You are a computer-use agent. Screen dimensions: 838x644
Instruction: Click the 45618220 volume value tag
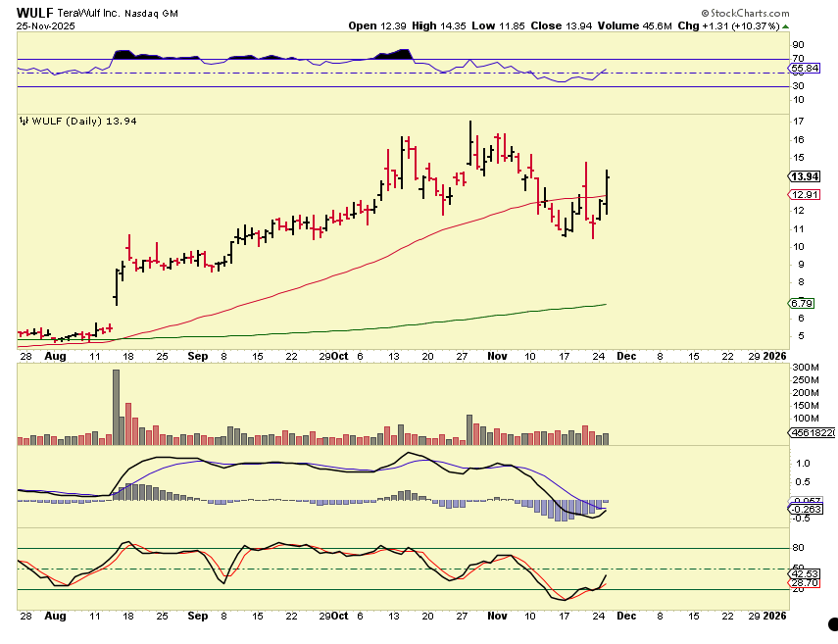[813, 433]
